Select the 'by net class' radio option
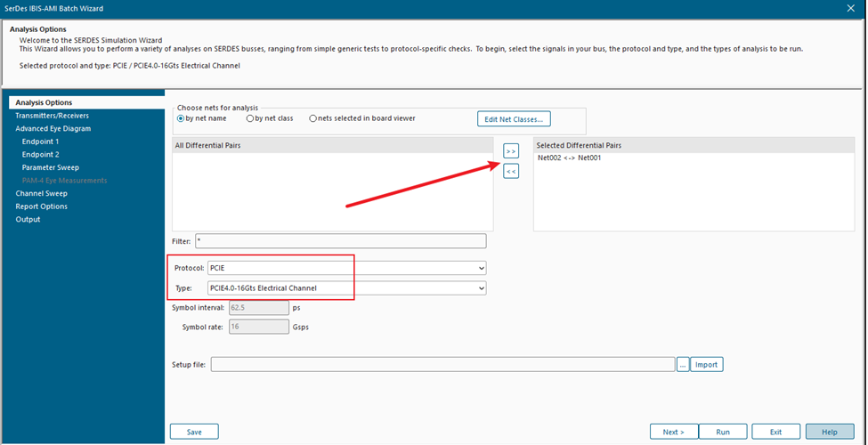Image resolution: width=868 pixels, height=445 pixels. (249, 118)
